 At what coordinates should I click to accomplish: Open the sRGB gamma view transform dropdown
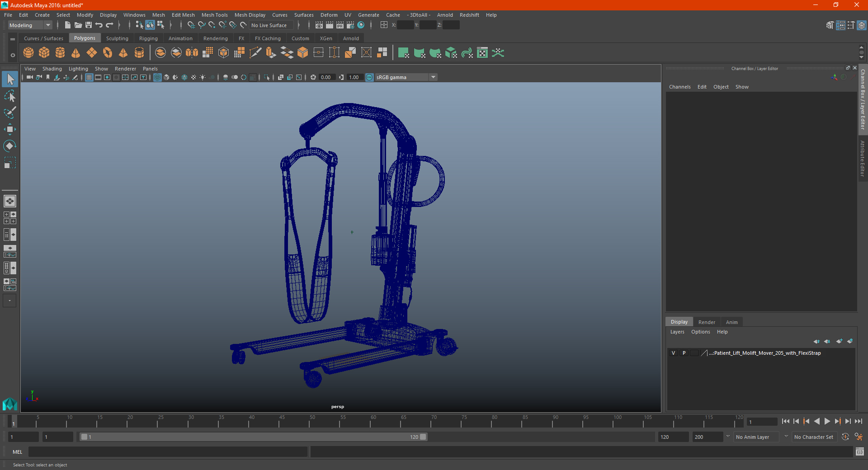[x=406, y=77]
